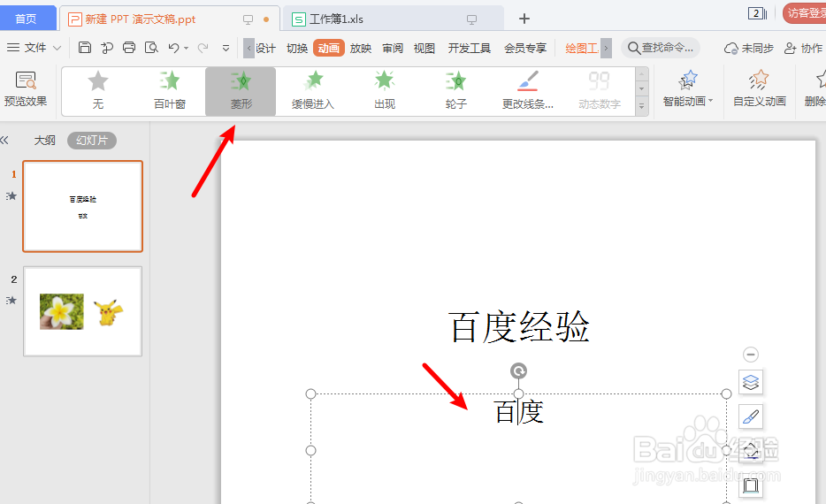This screenshot has height=504, width=826.
Task: Click the rotate handle above the text box
Action: pos(518,370)
